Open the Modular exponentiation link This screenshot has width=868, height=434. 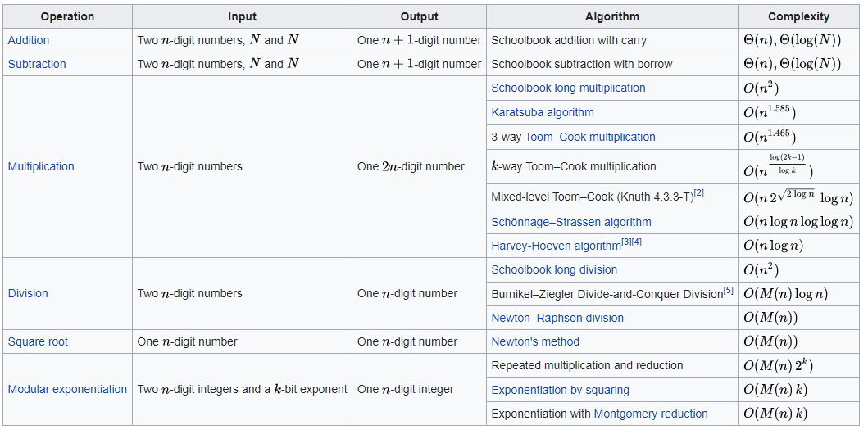pos(67,389)
